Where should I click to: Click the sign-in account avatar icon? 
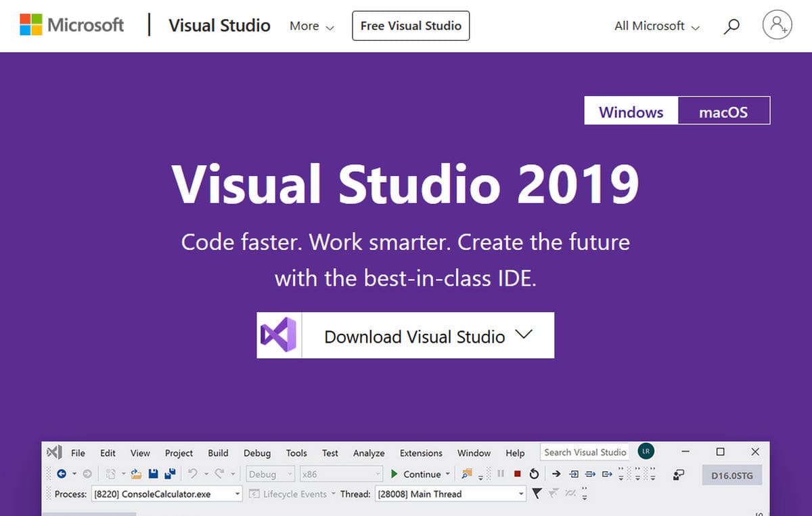click(x=777, y=26)
